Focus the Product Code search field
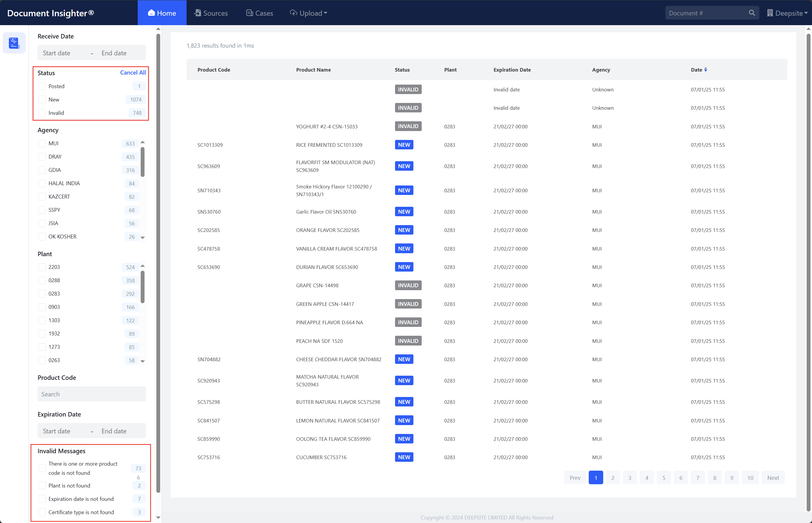 point(92,394)
